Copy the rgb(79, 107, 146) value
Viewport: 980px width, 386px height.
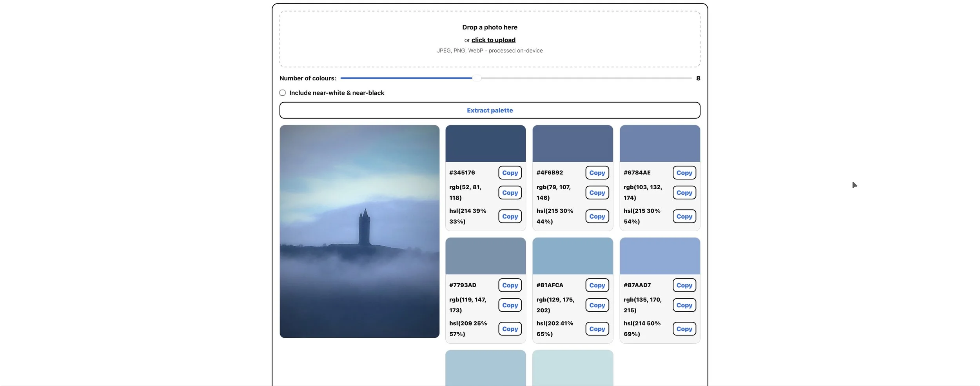(x=597, y=193)
